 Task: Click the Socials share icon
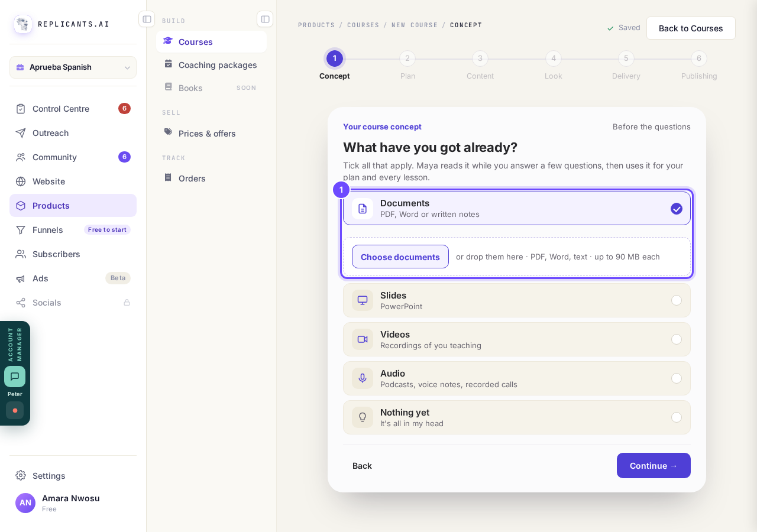tap(21, 303)
